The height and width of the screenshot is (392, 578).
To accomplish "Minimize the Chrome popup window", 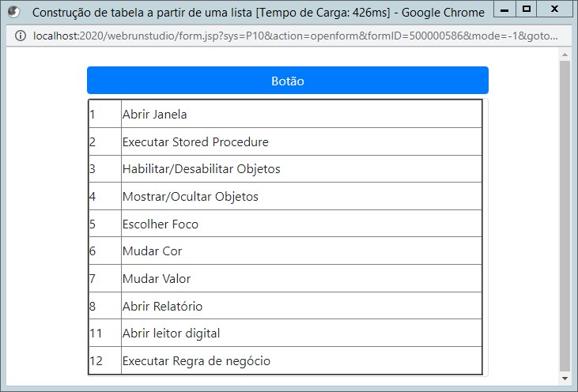I will point(501,9).
